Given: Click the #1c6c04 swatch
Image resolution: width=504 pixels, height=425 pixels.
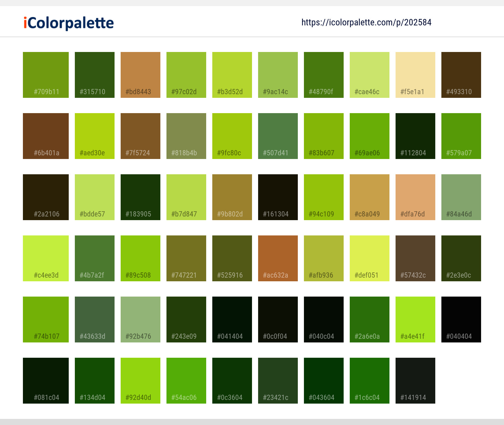Looking at the screenshot, I should (x=370, y=381).
